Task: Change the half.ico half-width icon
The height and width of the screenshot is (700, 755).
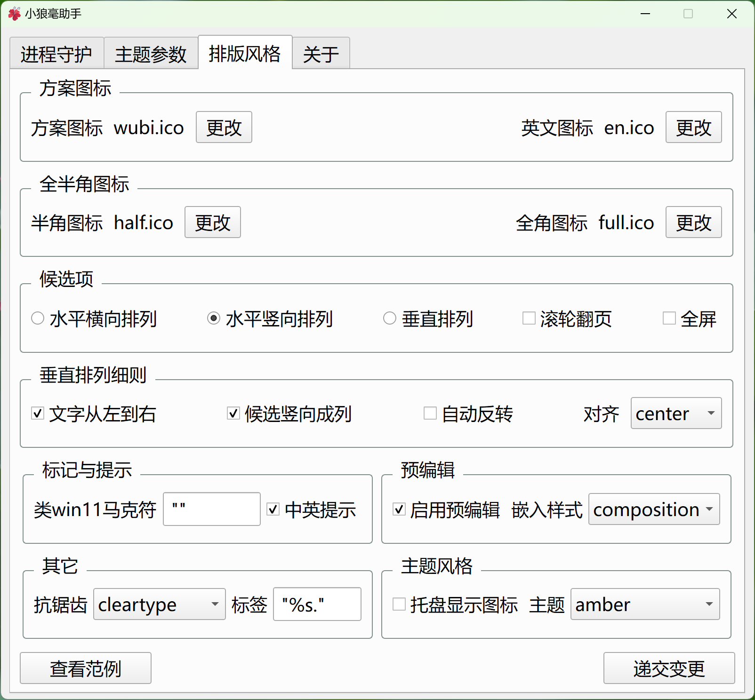Action: pyautogui.click(x=212, y=223)
